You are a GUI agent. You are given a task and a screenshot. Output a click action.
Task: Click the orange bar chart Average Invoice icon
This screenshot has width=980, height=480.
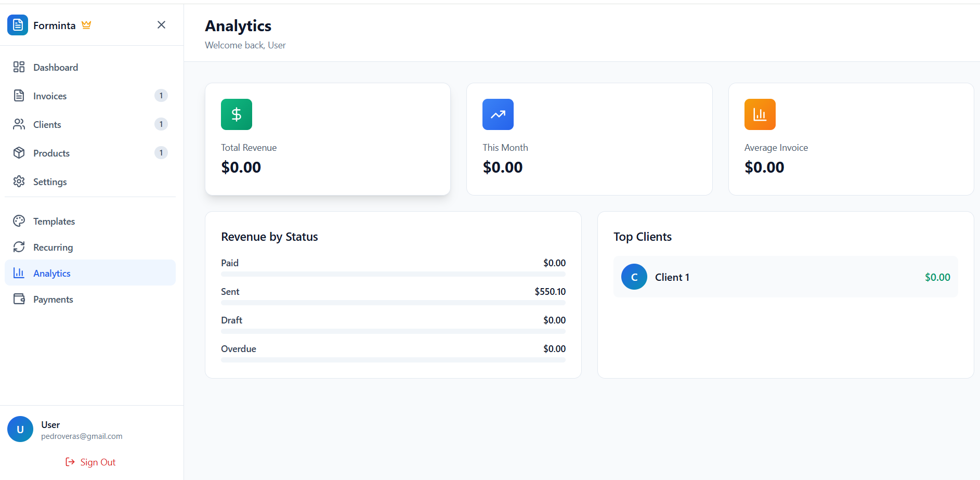[760, 114]
